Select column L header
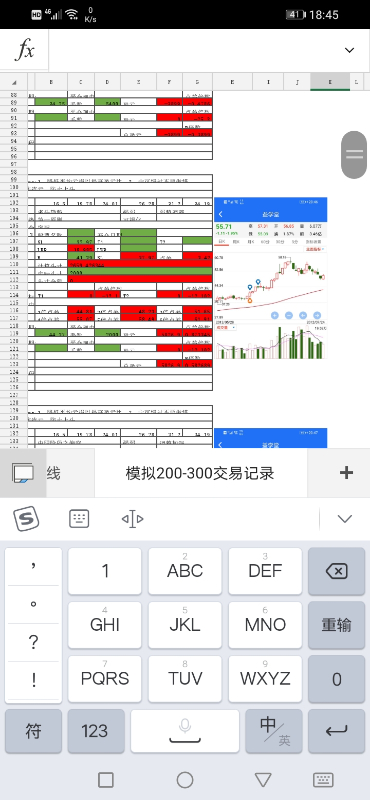 click(356, 82)
